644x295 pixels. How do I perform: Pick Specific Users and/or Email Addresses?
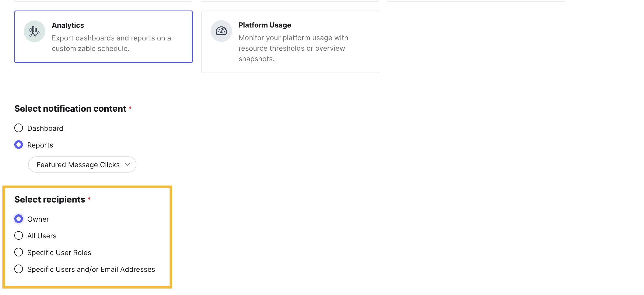(19, 269)
